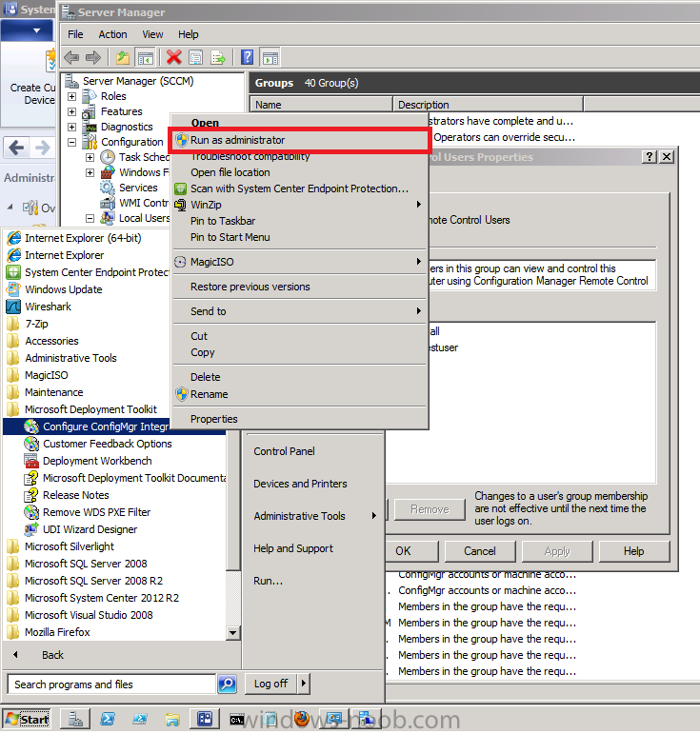Expand the Administrative Tools submenu arrow
700x734 pixels.
pyautogui.click(x=373, y=515)
